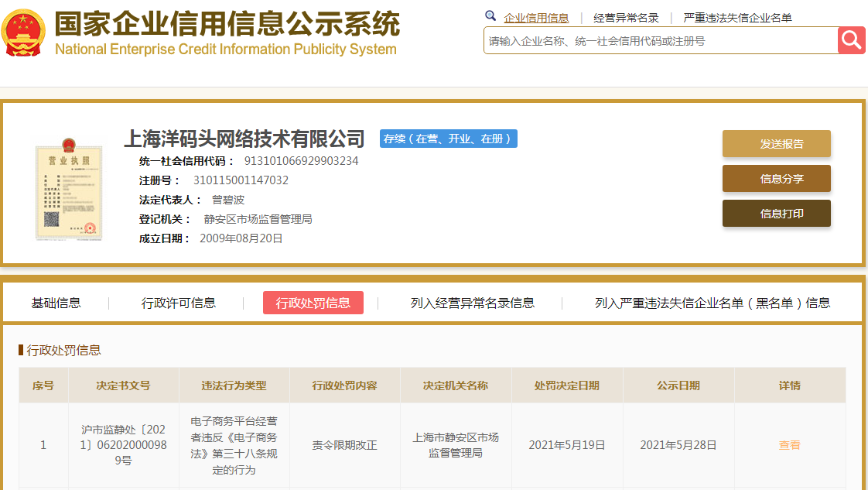Image resolution: width=868 pixels, height=490 pixels.
Task: Click the publication date 2021年5月28日
Action: [678, 445]
